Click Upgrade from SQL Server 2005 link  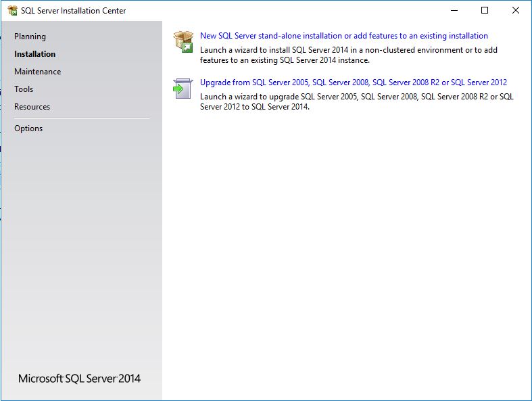click(x=353, y=82)
